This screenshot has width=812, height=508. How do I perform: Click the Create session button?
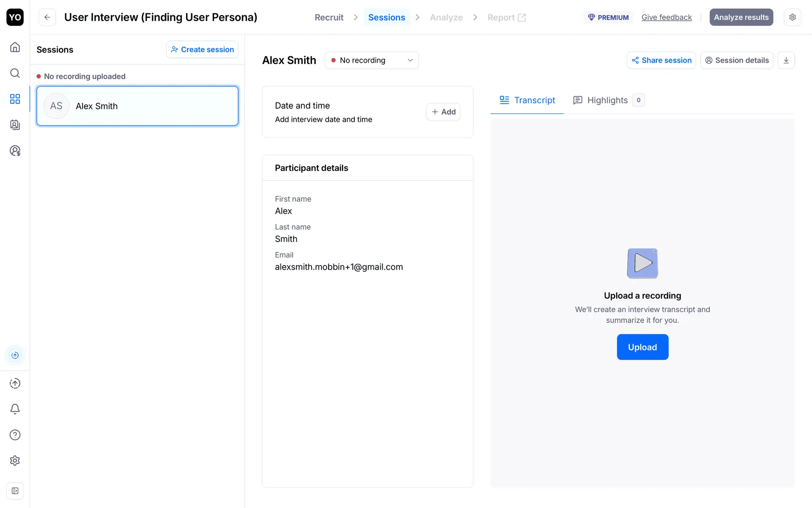[x=202, y=50]
